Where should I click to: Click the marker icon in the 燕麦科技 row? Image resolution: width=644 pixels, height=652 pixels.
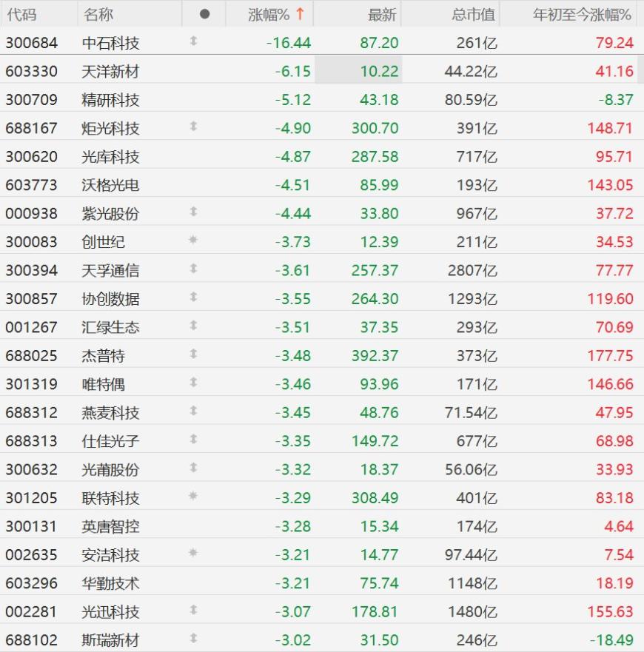(193, 411)
